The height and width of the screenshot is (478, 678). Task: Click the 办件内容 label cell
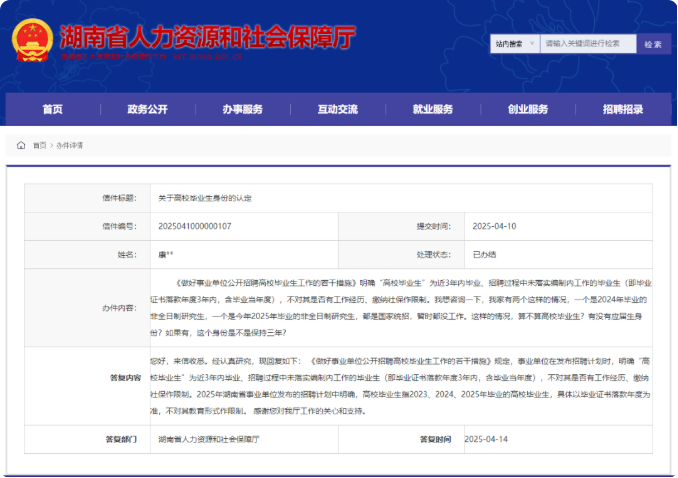click(x=87, y=308)
